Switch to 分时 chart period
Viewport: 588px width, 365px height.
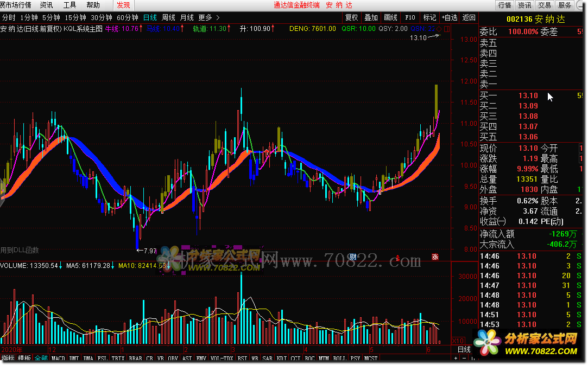pyautogui.click(x=9, y=17)
